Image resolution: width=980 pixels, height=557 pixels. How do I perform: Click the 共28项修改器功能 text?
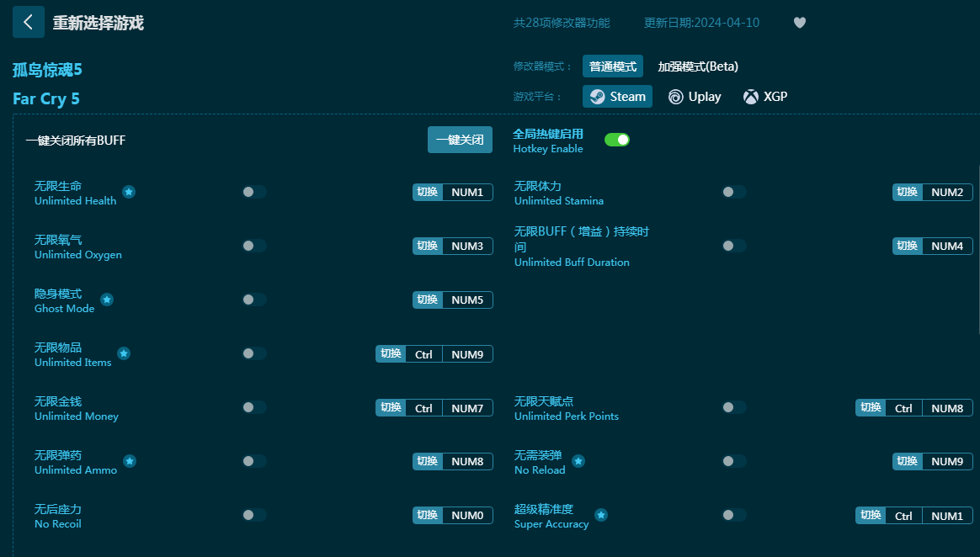562,23
